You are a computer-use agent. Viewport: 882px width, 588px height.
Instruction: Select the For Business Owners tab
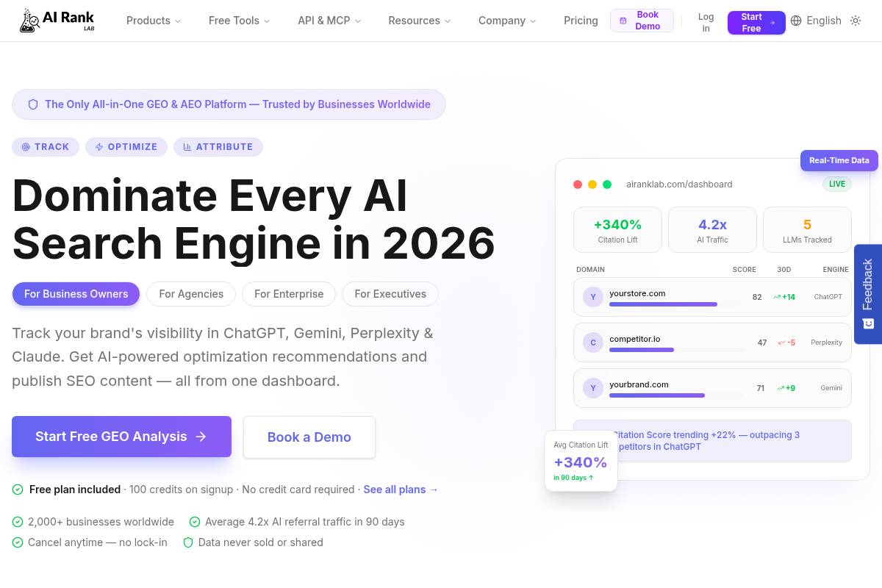(x=76, y=294)
